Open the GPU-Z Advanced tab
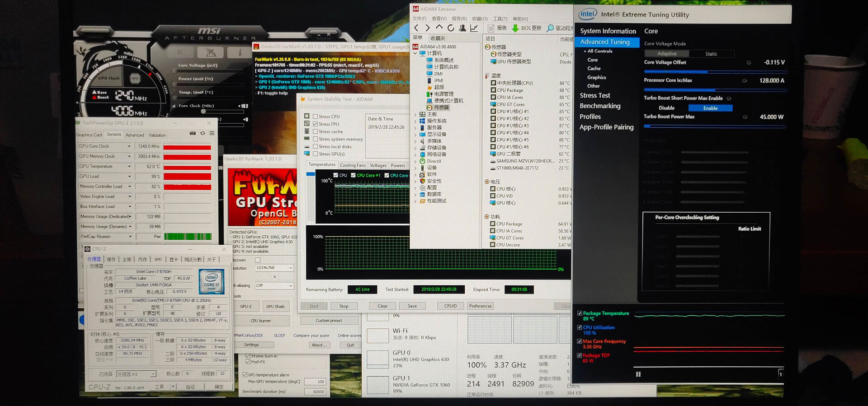Screen dimensions: 868x406 click(135, 135)
